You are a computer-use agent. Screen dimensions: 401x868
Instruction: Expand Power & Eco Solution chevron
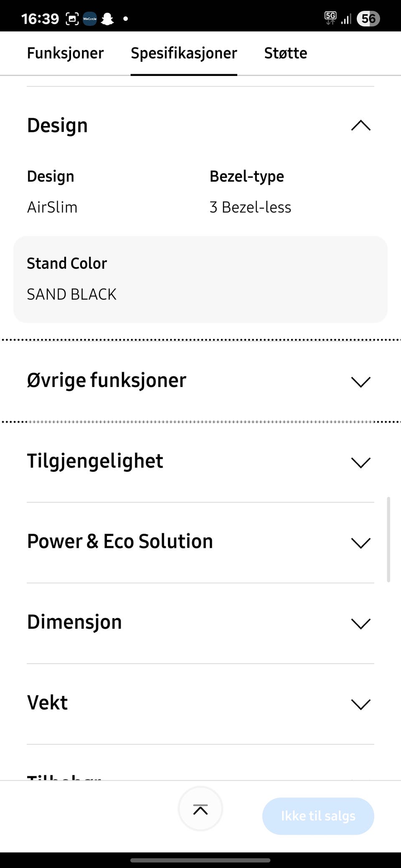[x=361, y=542]
